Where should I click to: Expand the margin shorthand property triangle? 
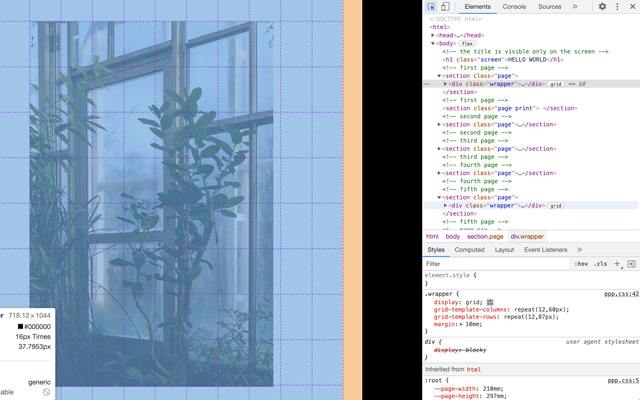tap(458, 324)
